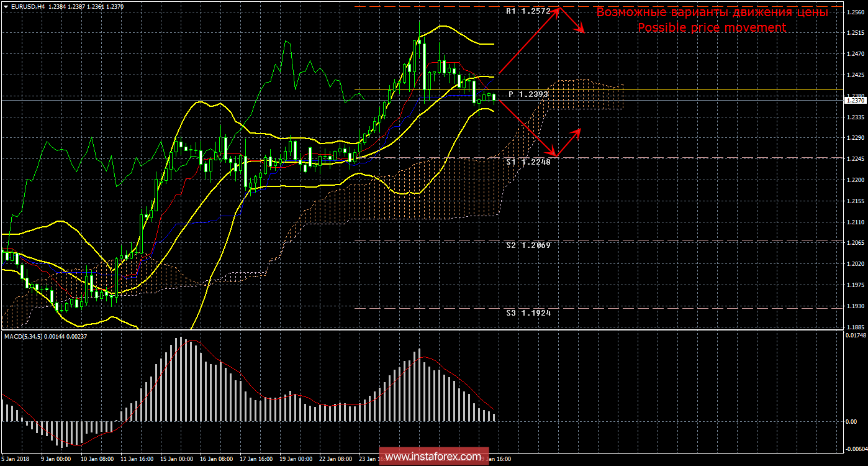Click the 1.2110 price axis label

tap(855, 222)
